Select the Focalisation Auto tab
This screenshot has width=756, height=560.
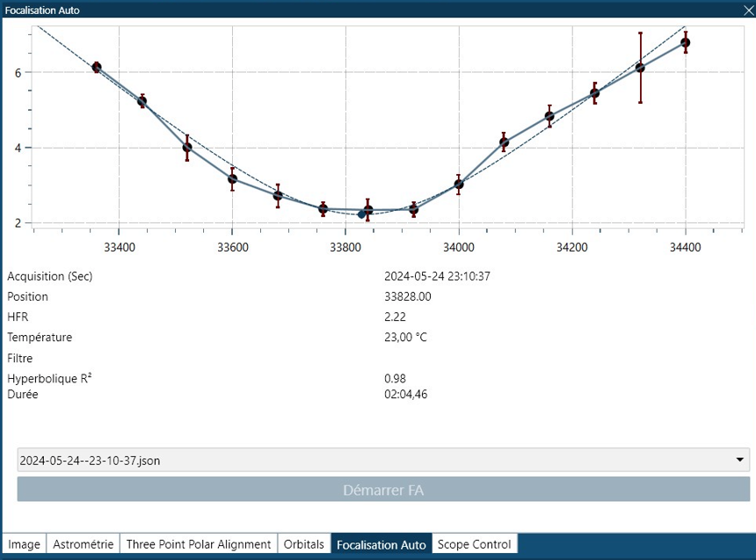click(x=382, y=544)
